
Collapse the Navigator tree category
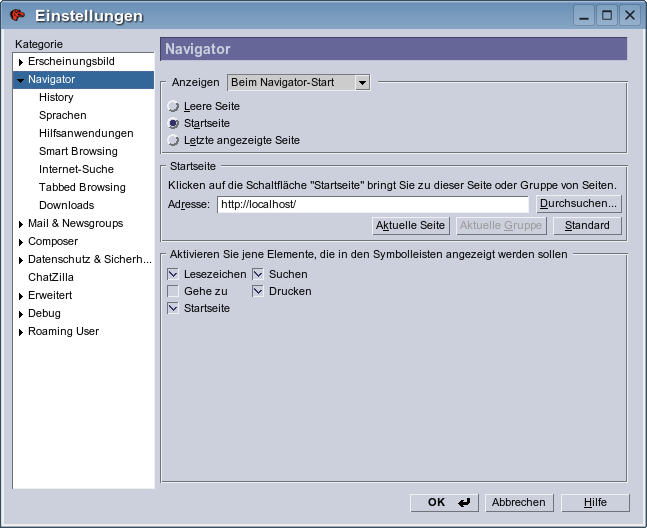pyautogui.click(x=20, y=80)
